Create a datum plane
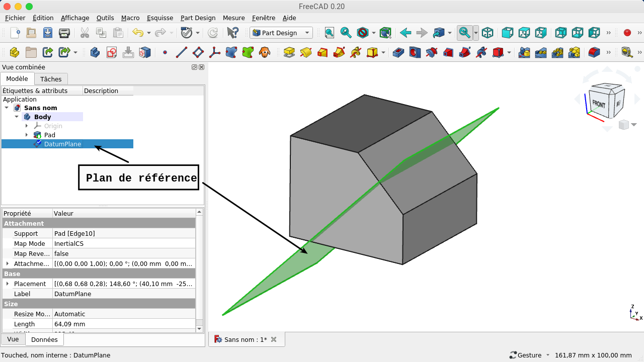The height and width of the screenshot is (362, 644). 198,52
